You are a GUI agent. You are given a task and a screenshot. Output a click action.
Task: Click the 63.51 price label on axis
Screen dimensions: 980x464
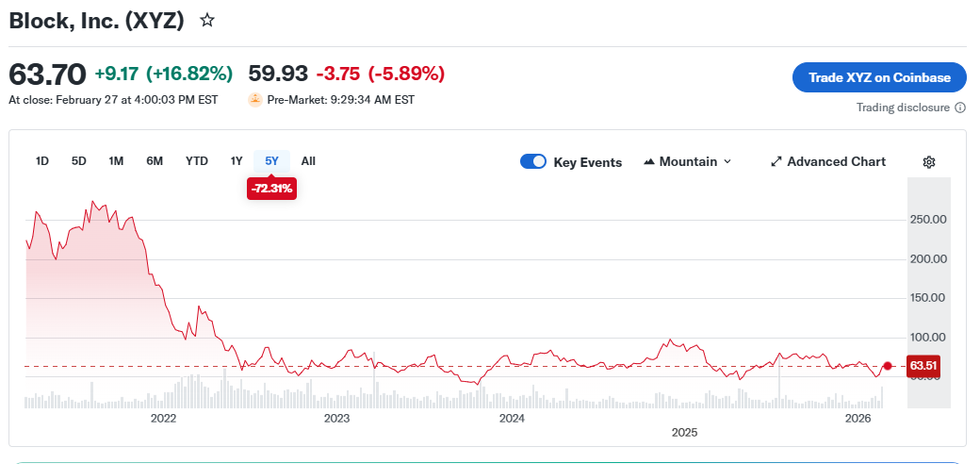click(923, 366)
